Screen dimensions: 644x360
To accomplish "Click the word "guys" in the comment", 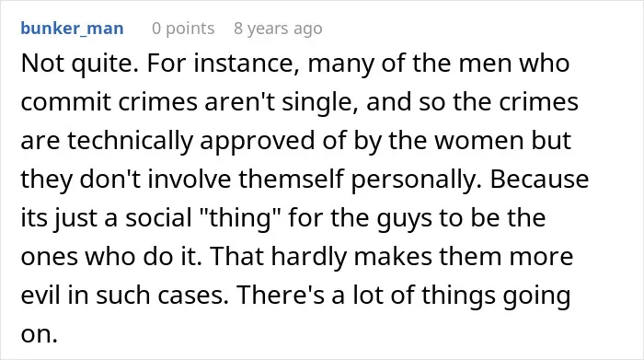I will (x=405, y=219).
